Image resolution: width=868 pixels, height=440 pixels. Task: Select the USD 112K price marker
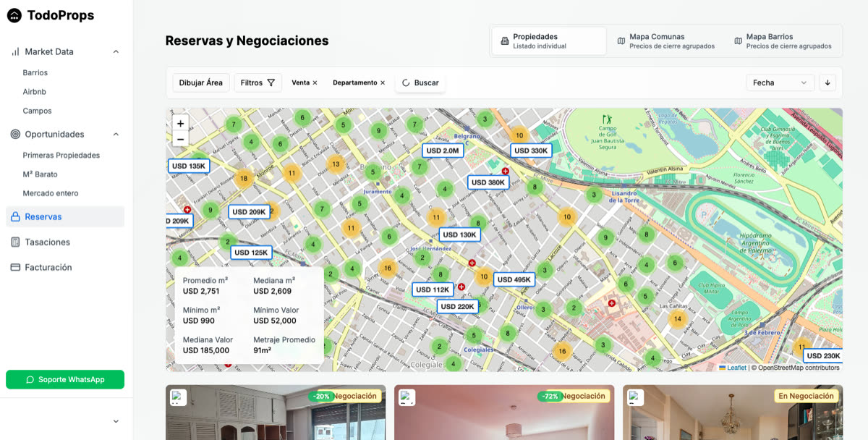[433, 289]
